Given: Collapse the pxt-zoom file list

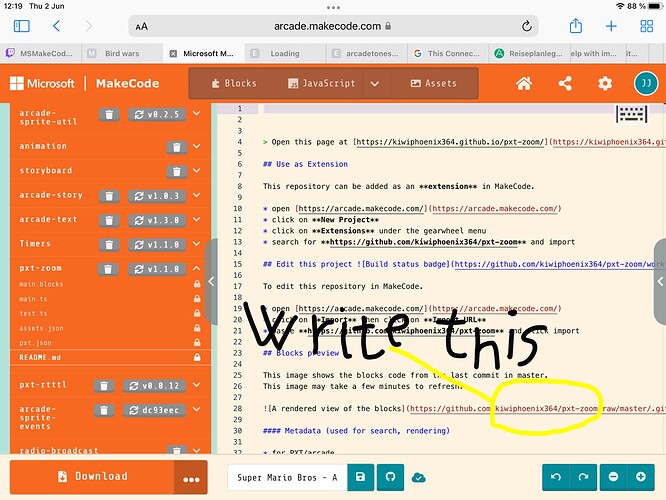Looking at the screenshot, I should pyautogui.click(x=197, y=268).
